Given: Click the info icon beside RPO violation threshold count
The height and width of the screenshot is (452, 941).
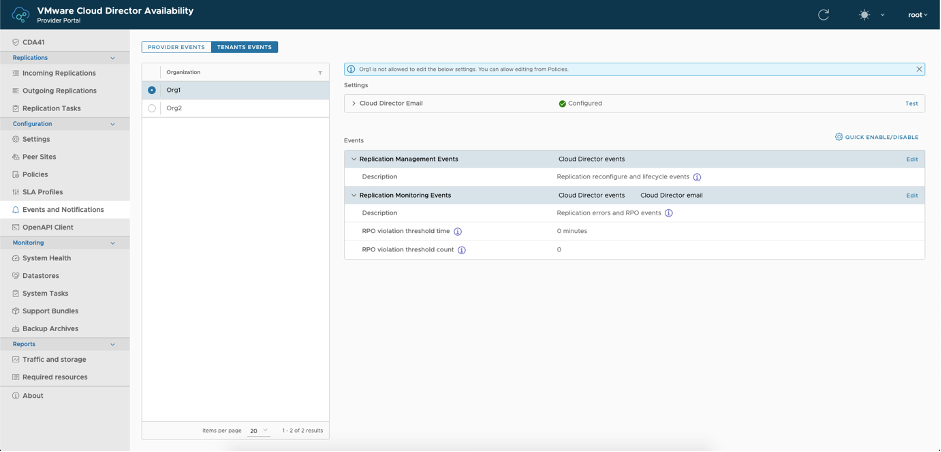Looking at the screenshot, I should coord(462,249).
